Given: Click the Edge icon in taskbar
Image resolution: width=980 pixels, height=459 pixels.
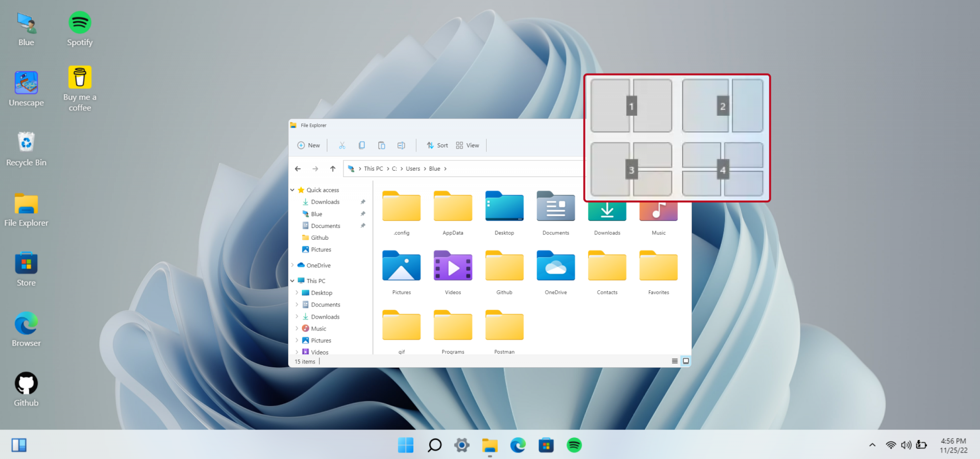Looking at the screenshot, I should [517, 445].
